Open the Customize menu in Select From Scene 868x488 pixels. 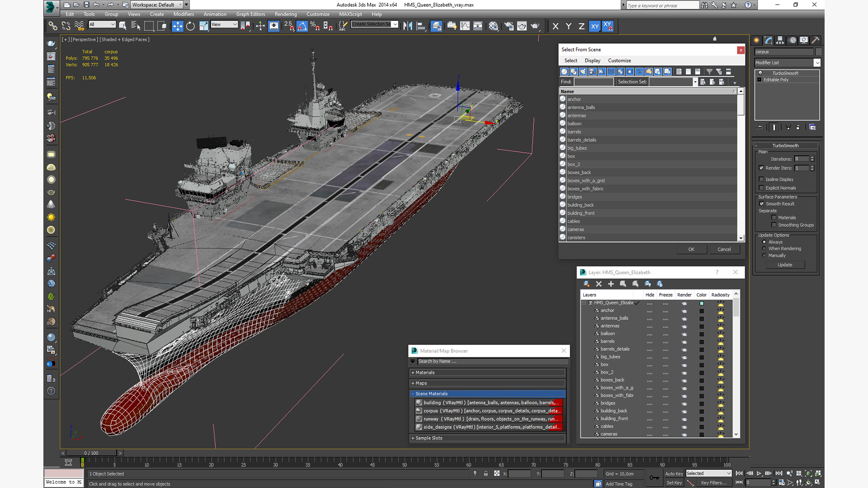tap(619, 61)
